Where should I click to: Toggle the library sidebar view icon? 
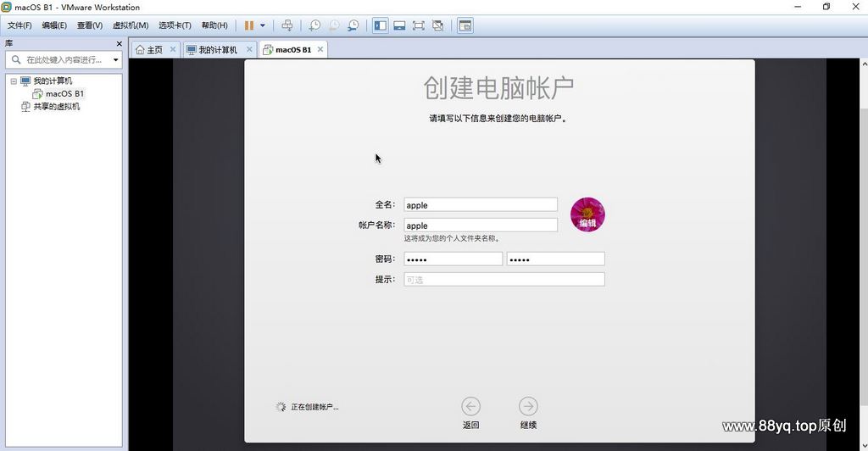(381, 25)
